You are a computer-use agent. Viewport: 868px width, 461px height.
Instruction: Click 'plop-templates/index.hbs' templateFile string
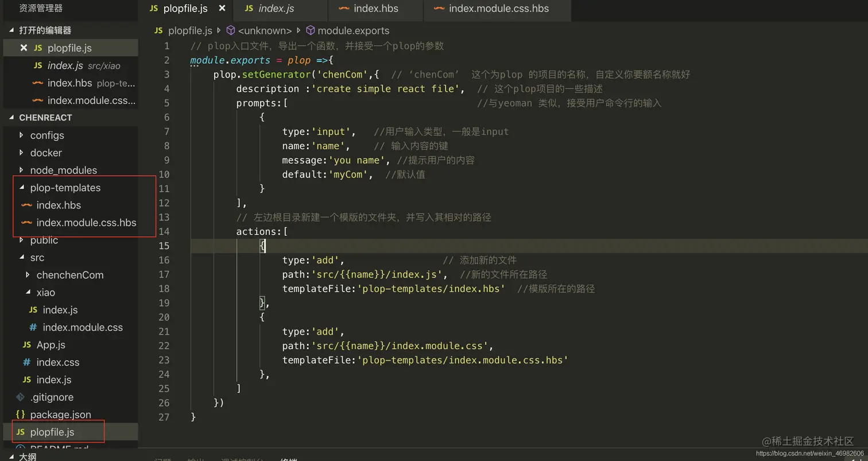pos(431,289)
